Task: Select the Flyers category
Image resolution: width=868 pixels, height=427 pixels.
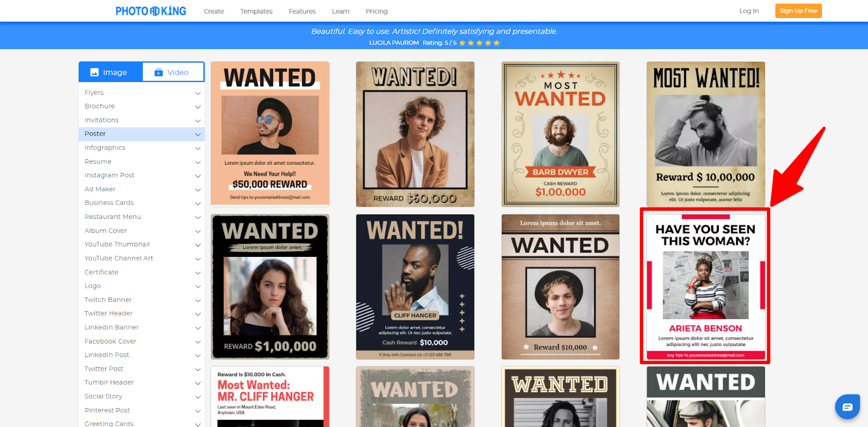Action: click(94, 93)
